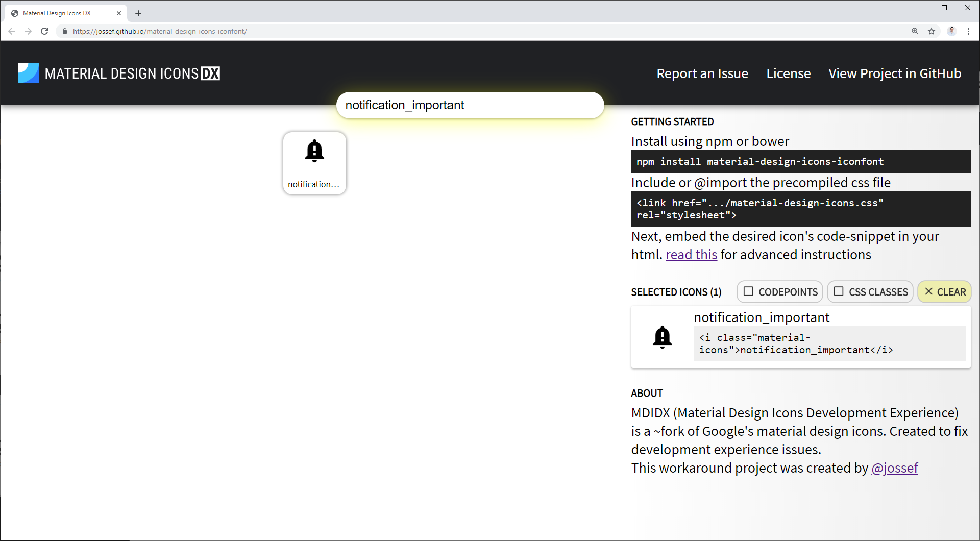
Task: Clear the selected icons
Action: point(945,292)
